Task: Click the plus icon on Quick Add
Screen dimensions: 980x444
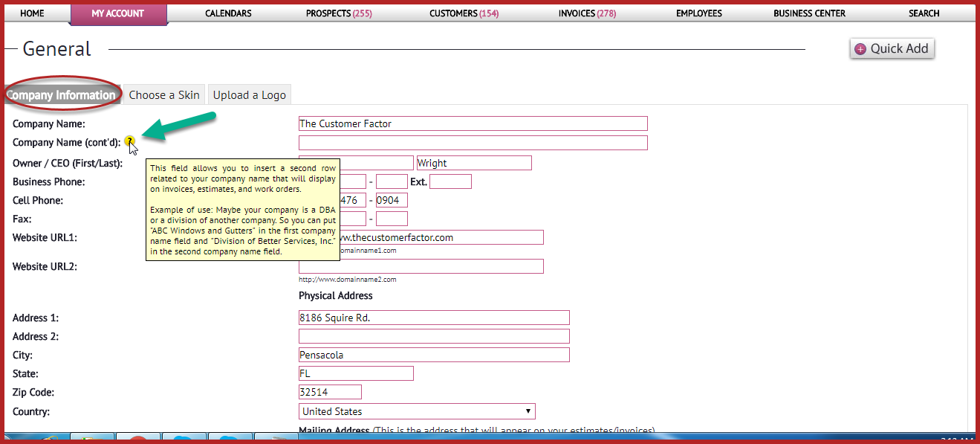Action: pos(861,48)
